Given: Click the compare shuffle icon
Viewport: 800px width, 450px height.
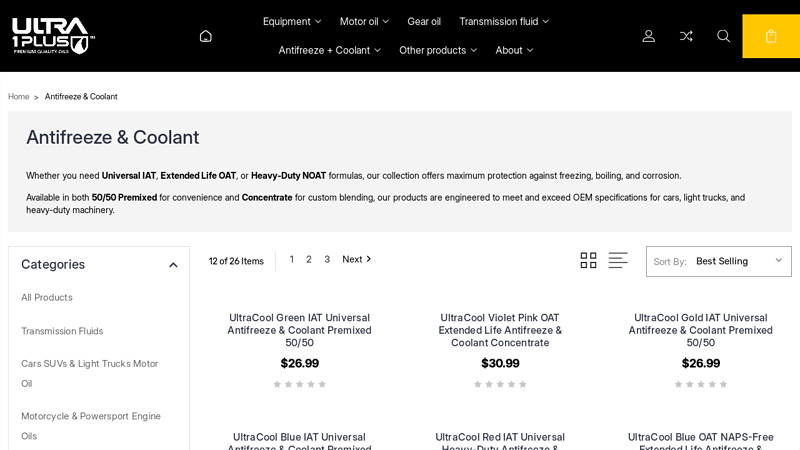Looking at the screenshot, I should coord(686,36).
